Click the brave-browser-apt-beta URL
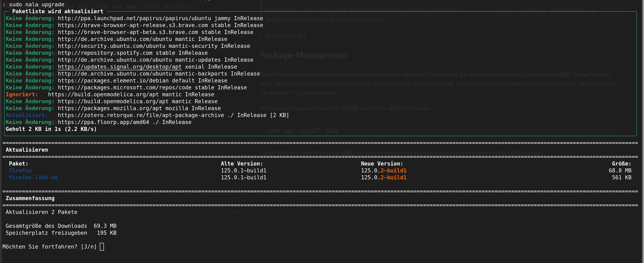The image size is (644, 263). [x=128, y=32]
